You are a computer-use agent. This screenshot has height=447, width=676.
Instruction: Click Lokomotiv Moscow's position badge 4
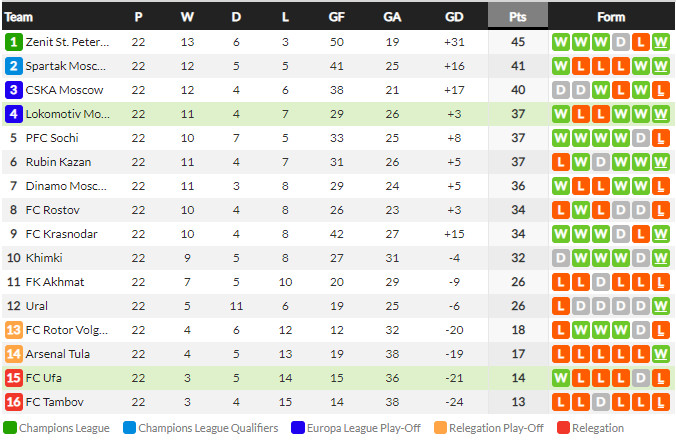14,114
